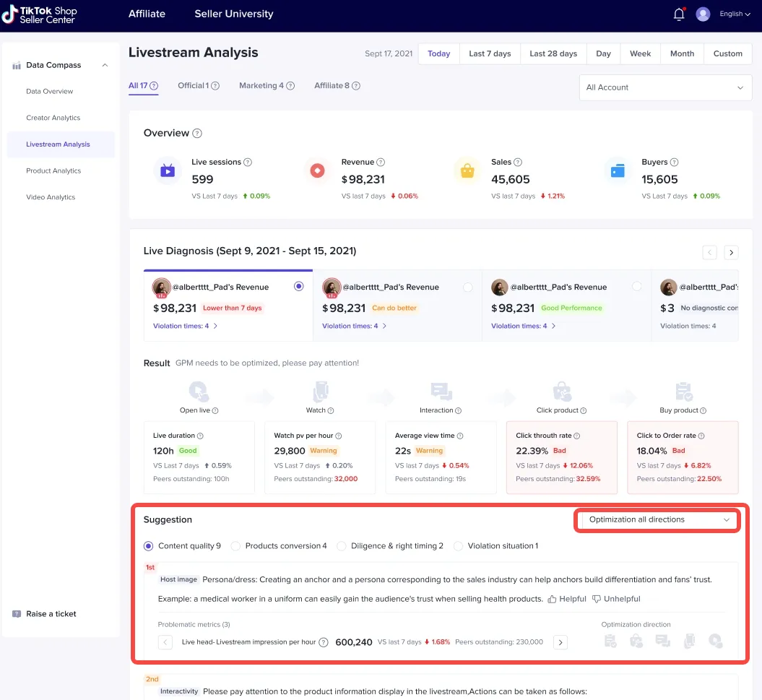Click the help icon beside Overview
Viewport: 762px width, 700px height.
click(197, 134)
